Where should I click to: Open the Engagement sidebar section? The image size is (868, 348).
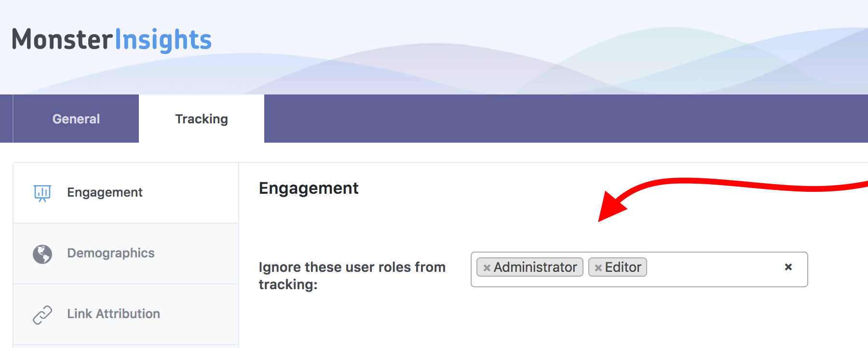pos(126,193)
